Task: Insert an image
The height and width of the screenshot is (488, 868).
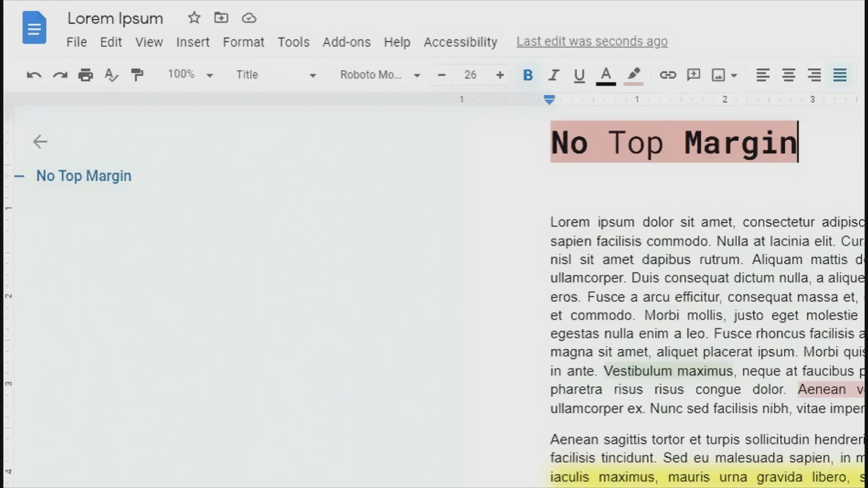Action: click(x=718, y=75)
